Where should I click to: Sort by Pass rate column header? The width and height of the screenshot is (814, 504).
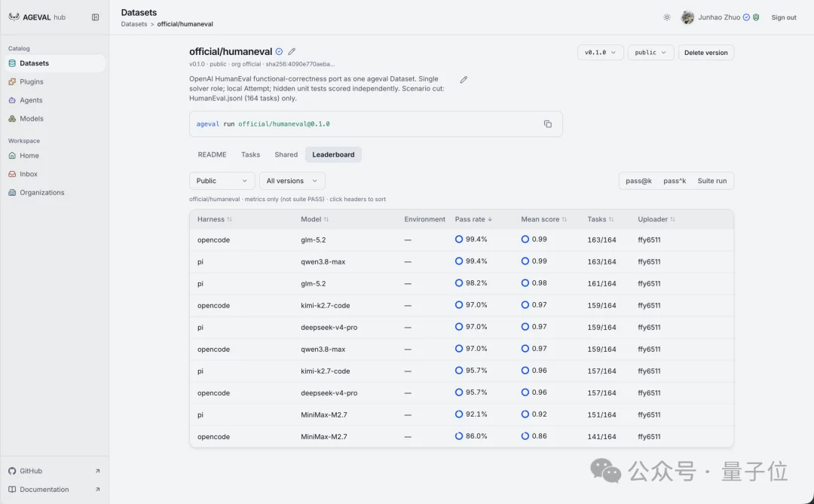[473, 219]
